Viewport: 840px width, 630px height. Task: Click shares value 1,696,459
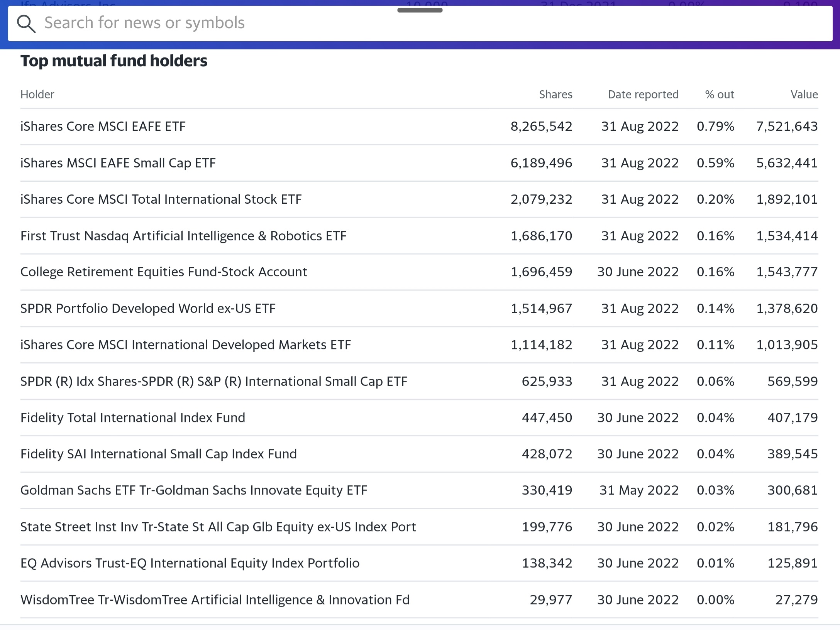541,272
